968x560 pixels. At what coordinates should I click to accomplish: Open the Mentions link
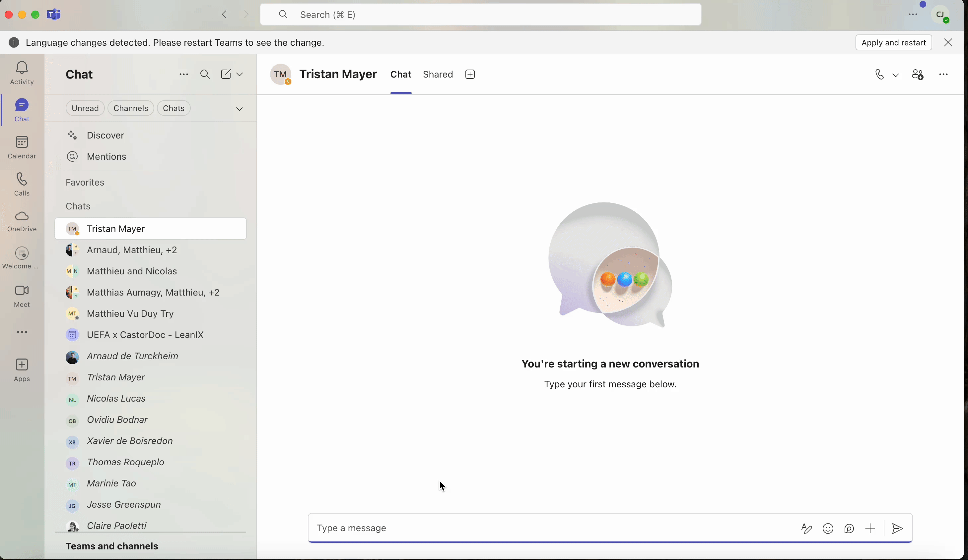[x=106, y=157]
